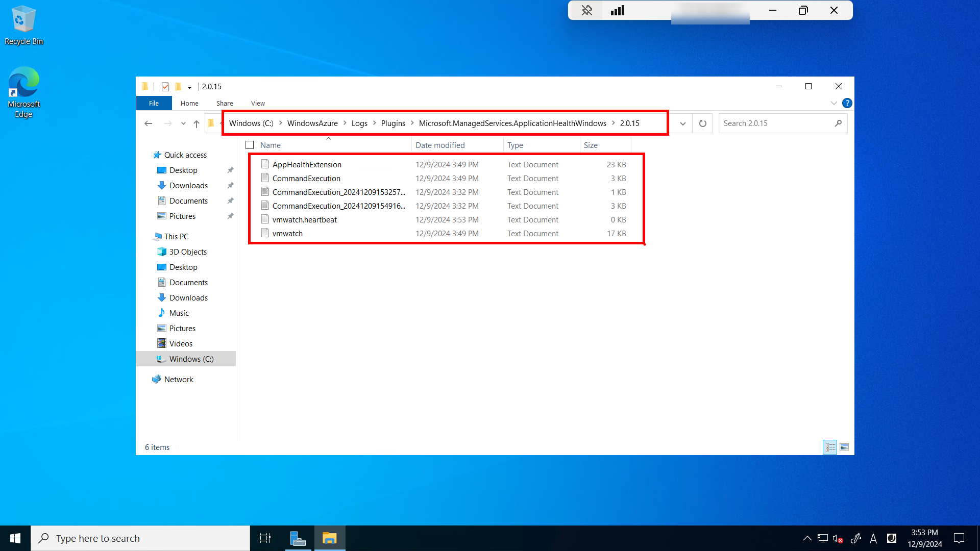Viewport: 980px width, 551px height.
Task: Go up one folder level
Action: [x=197, y=123]
